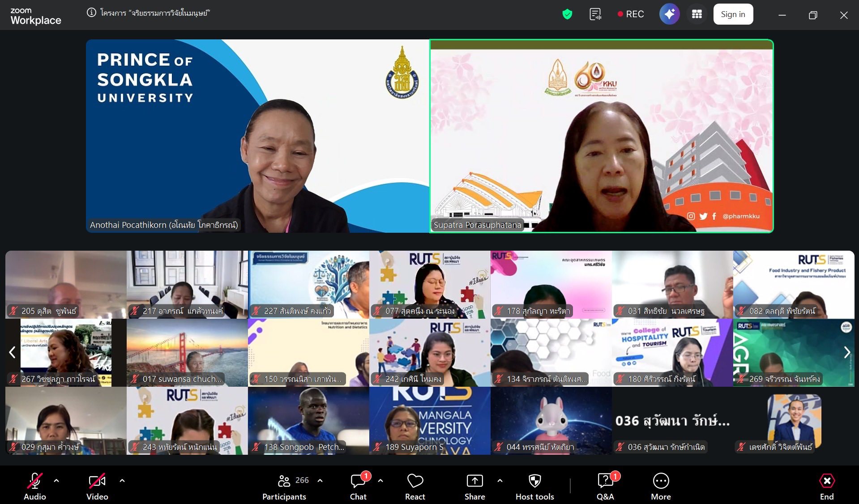The height and width of the screenshot is (504, 859).
Task: Open the More options menu
Action: pyautogui.click(x=661, y=486)
